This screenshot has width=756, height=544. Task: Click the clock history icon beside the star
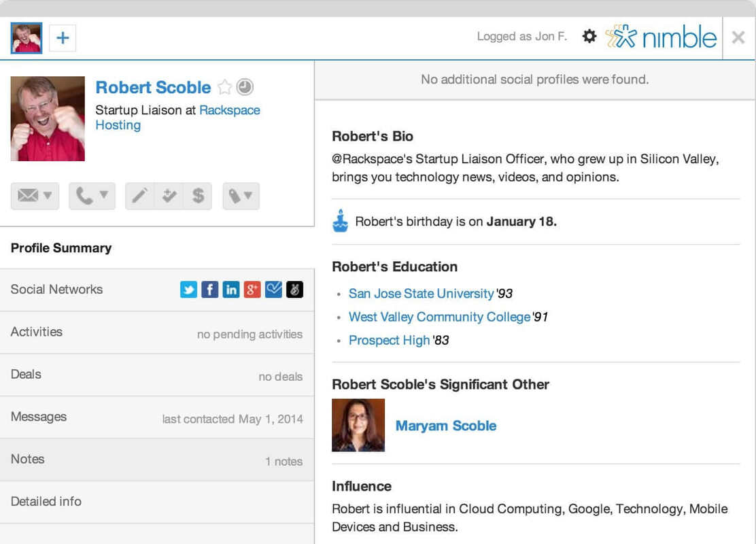coord(244,87)
